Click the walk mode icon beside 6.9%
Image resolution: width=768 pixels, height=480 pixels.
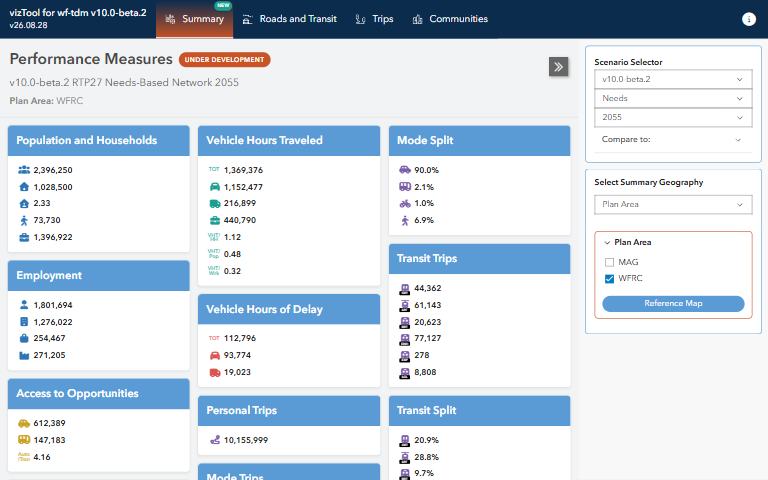[405, 220]
